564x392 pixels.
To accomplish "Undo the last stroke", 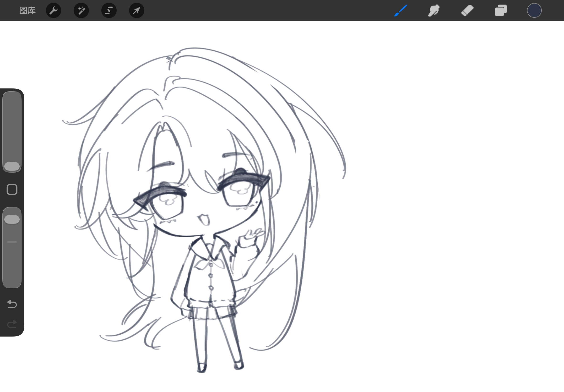I will point(12,304).
